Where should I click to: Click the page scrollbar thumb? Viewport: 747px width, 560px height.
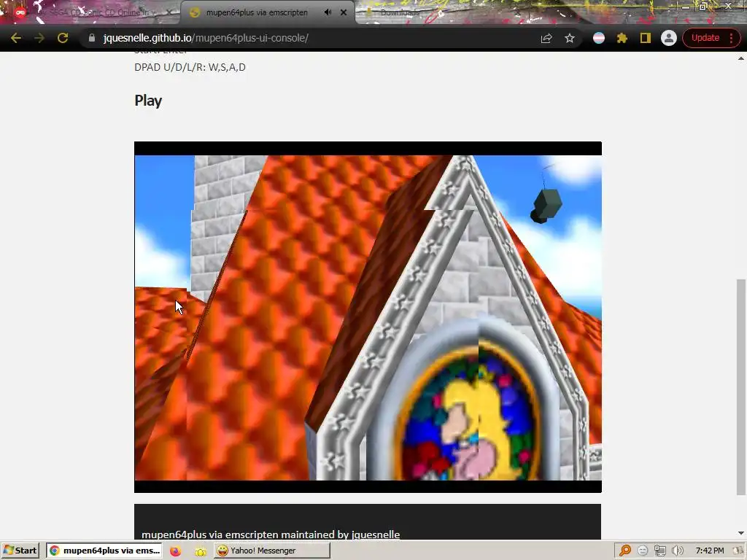click(x=741, y=386)
